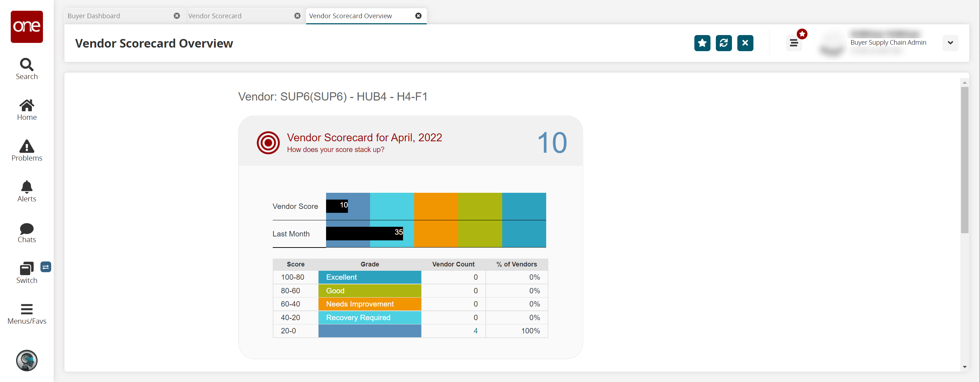Open vendor count link 4
Screen dimensions: 980x382
(475, 331)
